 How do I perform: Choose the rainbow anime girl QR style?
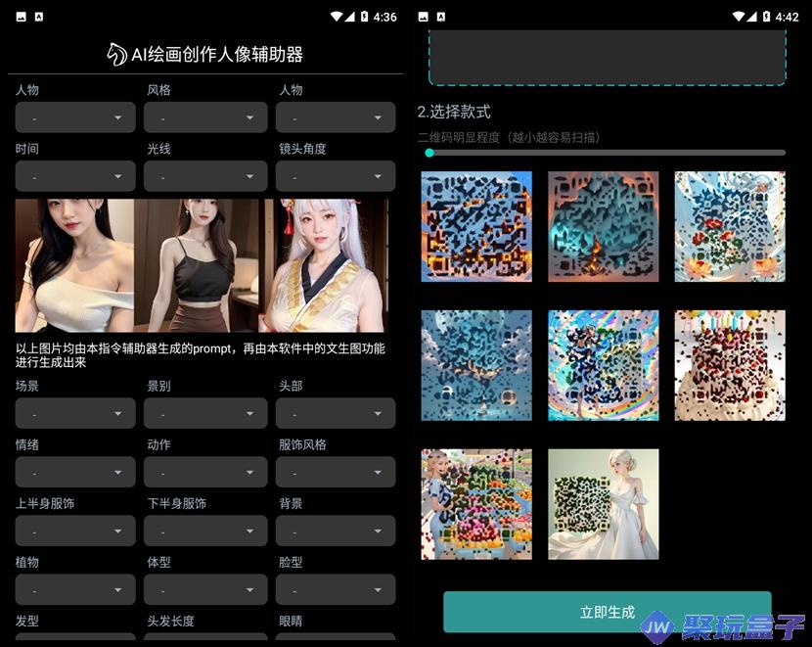[604, 365]
